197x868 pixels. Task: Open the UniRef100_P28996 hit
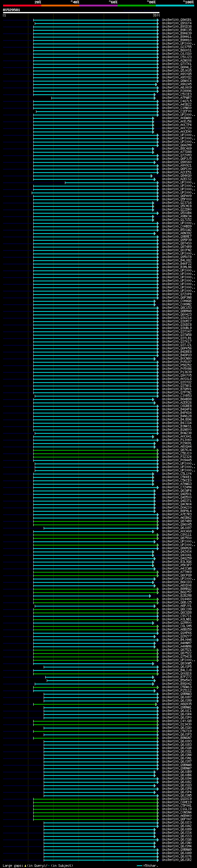(x=176, y=91)
